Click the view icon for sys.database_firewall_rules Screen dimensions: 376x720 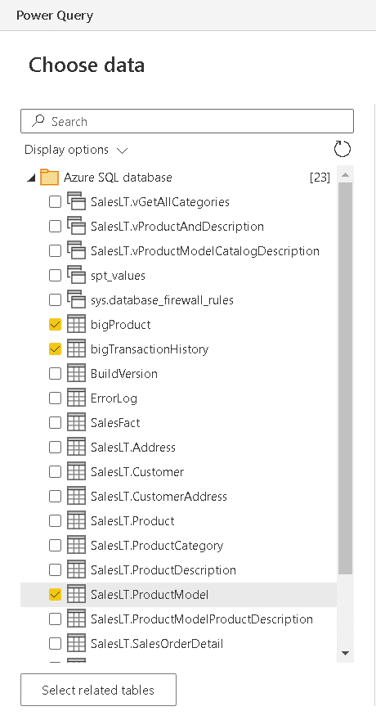pyautogui.click(x=76, y=300)
